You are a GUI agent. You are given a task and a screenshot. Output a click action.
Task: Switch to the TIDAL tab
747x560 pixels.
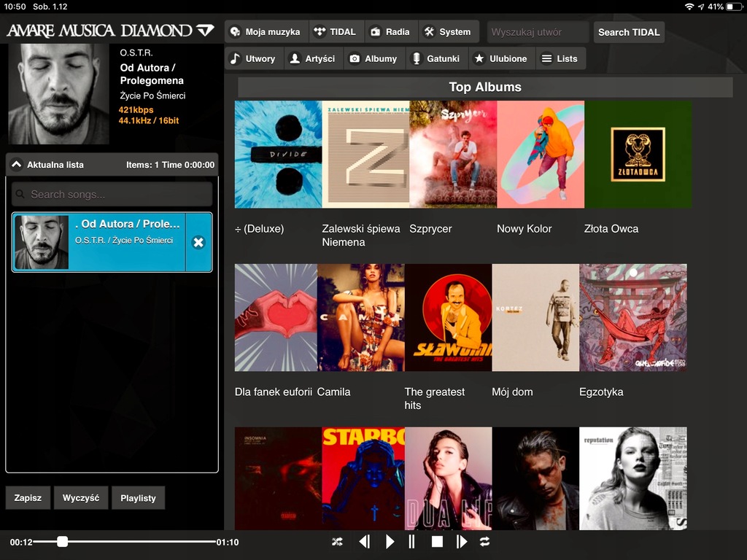[x=336, y=32]
